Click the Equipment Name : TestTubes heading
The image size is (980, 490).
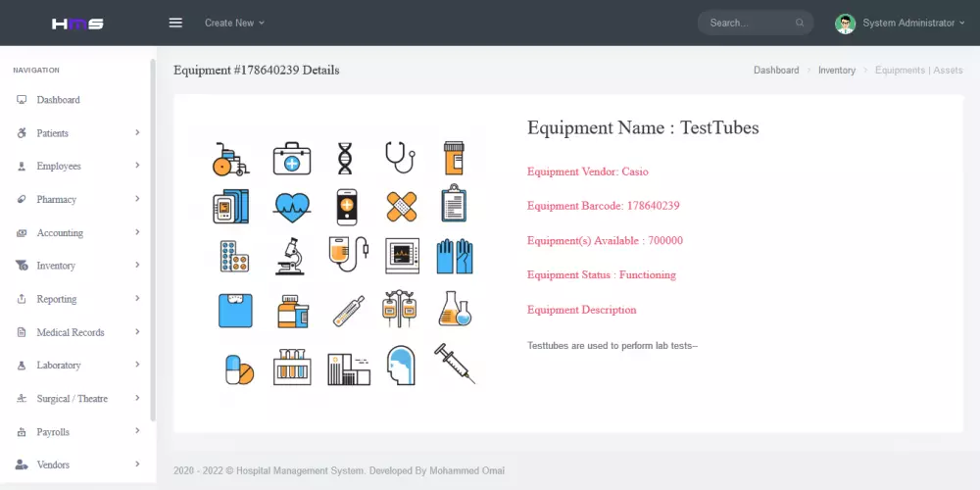[643, 127]
